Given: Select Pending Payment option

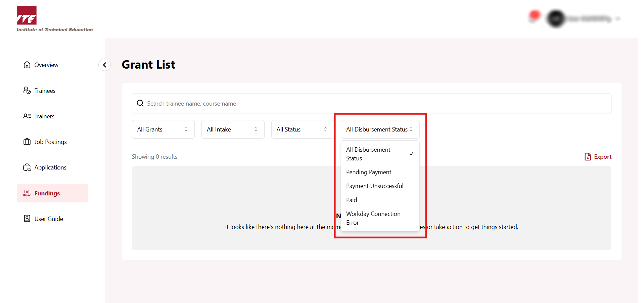Looking at the screenshot, I should 369,172.
